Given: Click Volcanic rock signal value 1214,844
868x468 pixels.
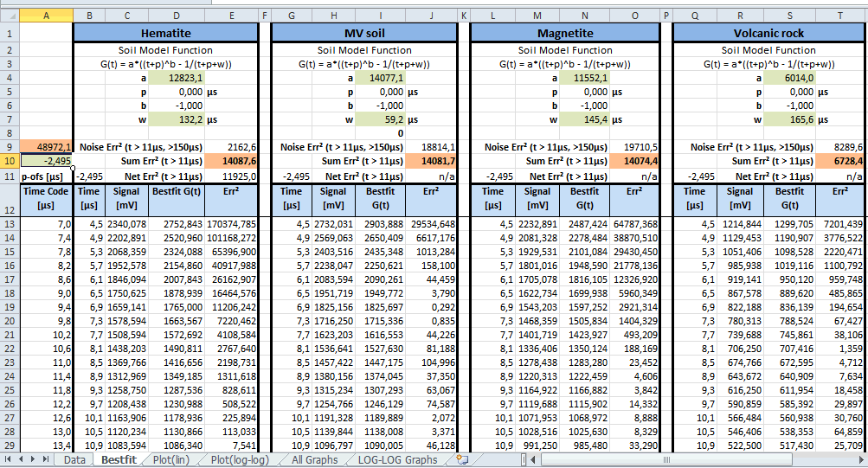Looking at the screenshot, I should click(740, 224).
